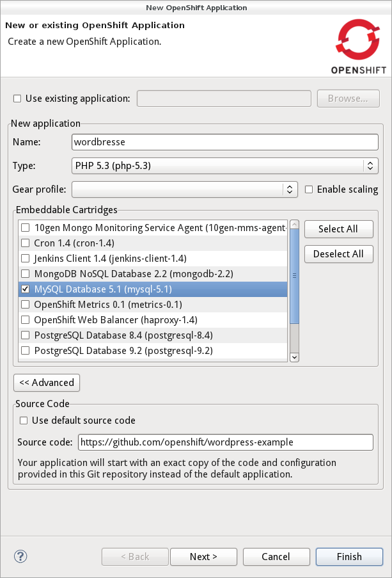
Task: Tick the OpenShift Metrics 0.1 checkbox
Action: click(x=25, y=305)
